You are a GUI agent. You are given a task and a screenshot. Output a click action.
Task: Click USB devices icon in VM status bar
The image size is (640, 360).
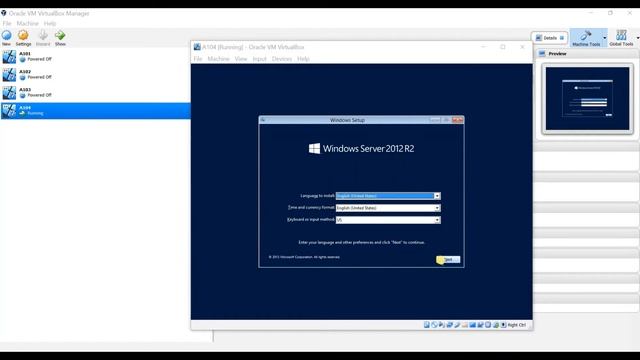click(x=457, y=325)
